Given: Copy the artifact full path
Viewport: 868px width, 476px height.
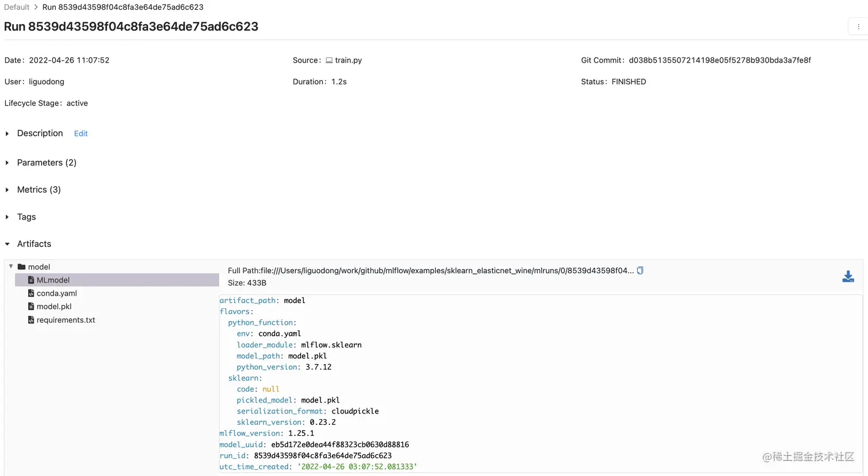Looking at the screenshot, I should point(640,270).
